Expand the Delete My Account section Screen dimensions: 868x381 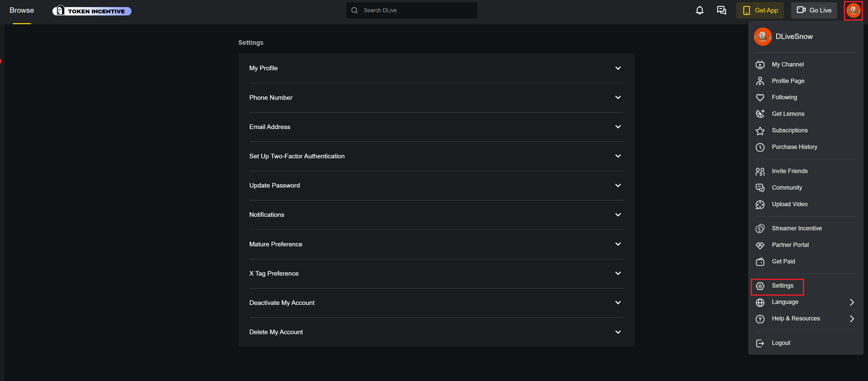[618, 332]
